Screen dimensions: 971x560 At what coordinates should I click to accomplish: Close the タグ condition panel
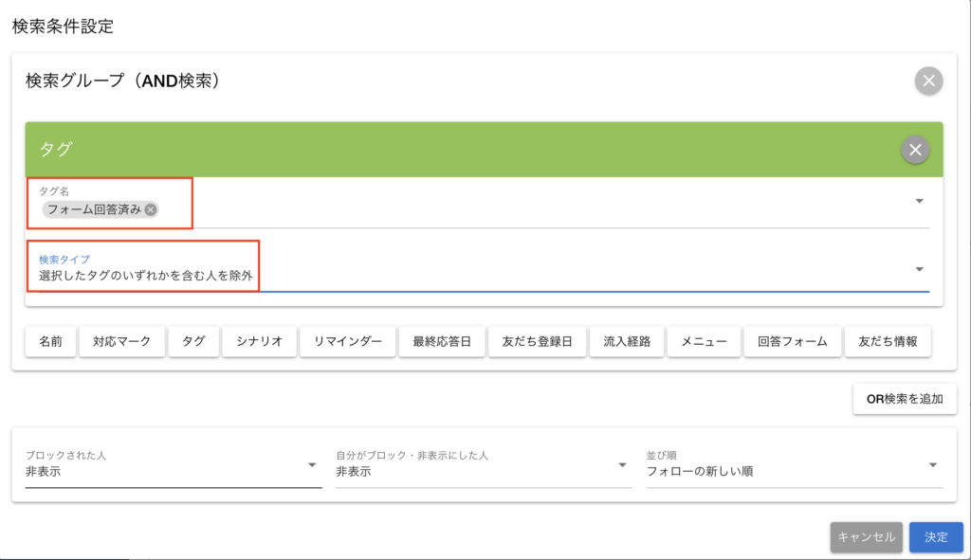pos(915,150)
